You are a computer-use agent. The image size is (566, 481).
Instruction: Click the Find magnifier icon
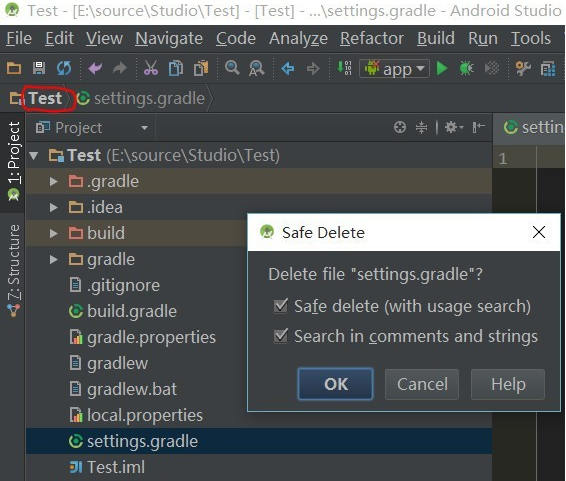click(x=232, y=67)
